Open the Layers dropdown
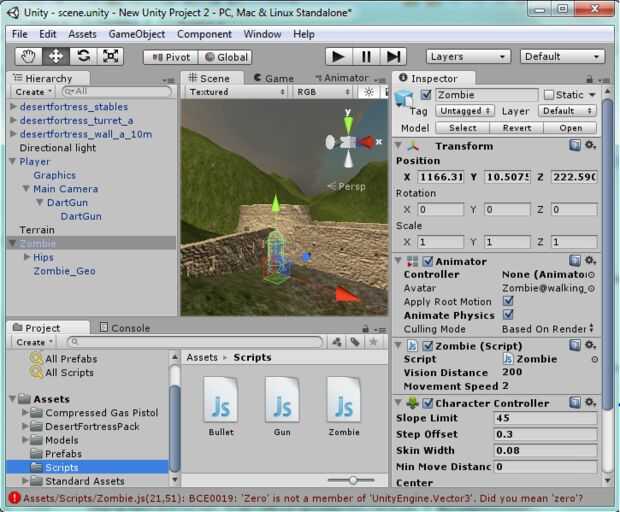This screenshot has width=620, height=512. coord(468,57)
